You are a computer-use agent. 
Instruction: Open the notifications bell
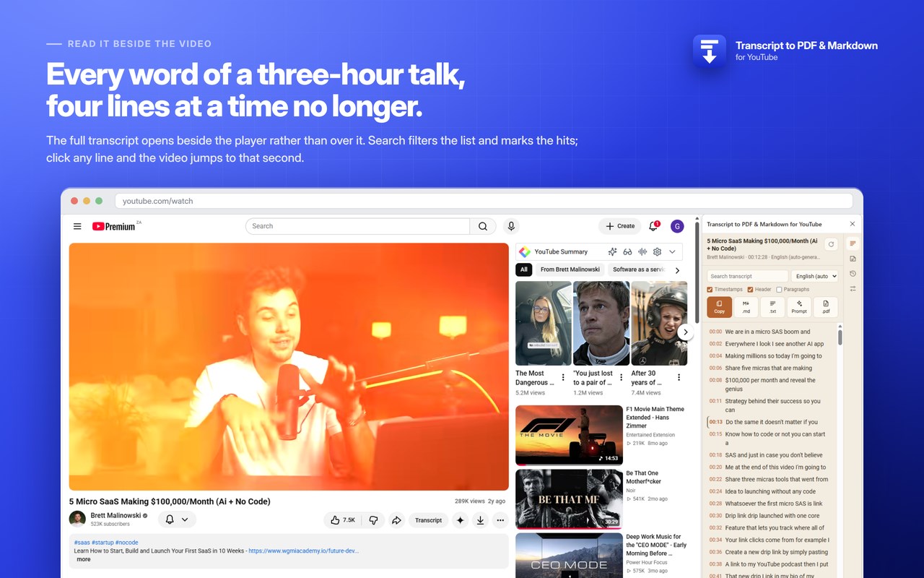click(653, 226)
